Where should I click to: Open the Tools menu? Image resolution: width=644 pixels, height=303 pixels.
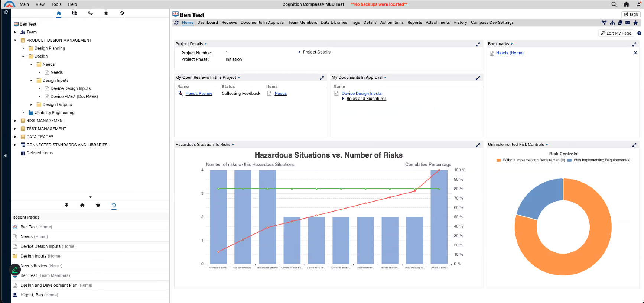tap(56, 4)
